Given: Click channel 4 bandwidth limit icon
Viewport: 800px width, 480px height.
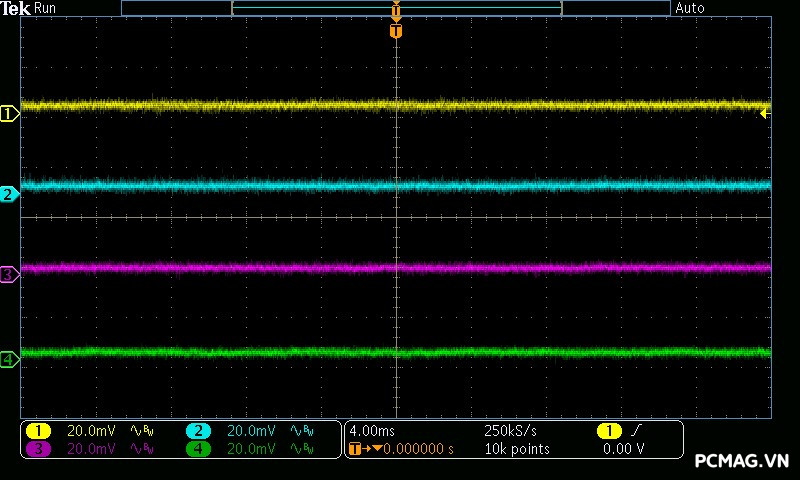Looking at the screenshot, I should click(301, 449).
